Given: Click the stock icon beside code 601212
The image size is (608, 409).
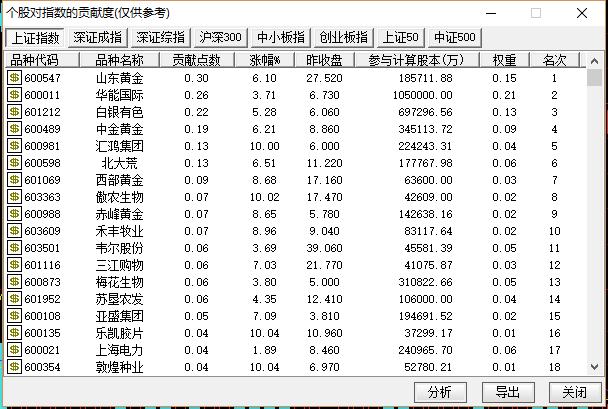Looking at the screenshot, I should pyautogui.click(x=14, y=112).
